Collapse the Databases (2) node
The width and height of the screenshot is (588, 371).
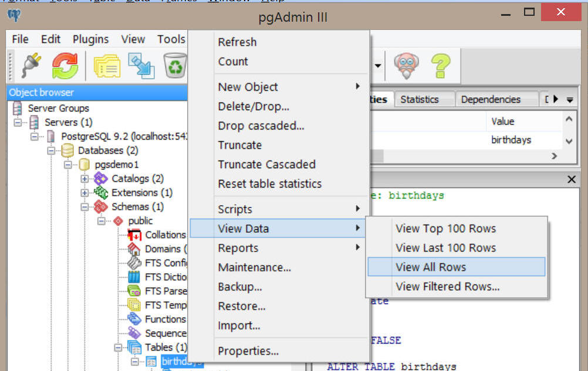(51, 151)
